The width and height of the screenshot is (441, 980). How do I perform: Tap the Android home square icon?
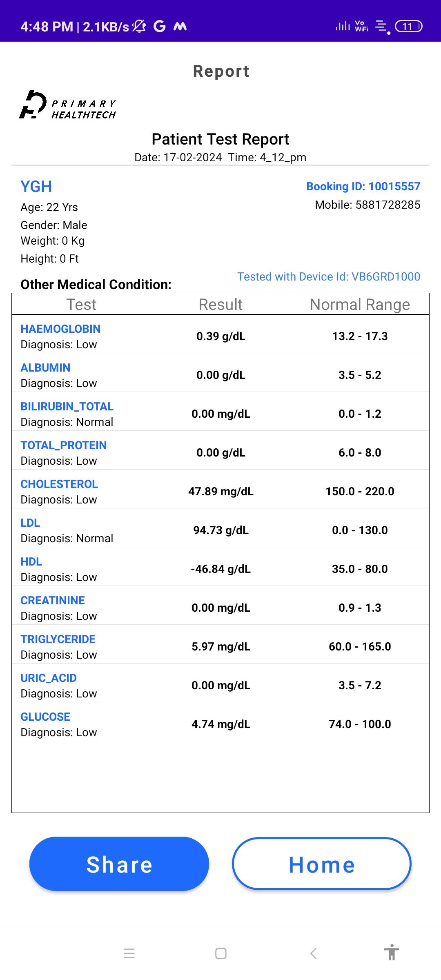221,953
